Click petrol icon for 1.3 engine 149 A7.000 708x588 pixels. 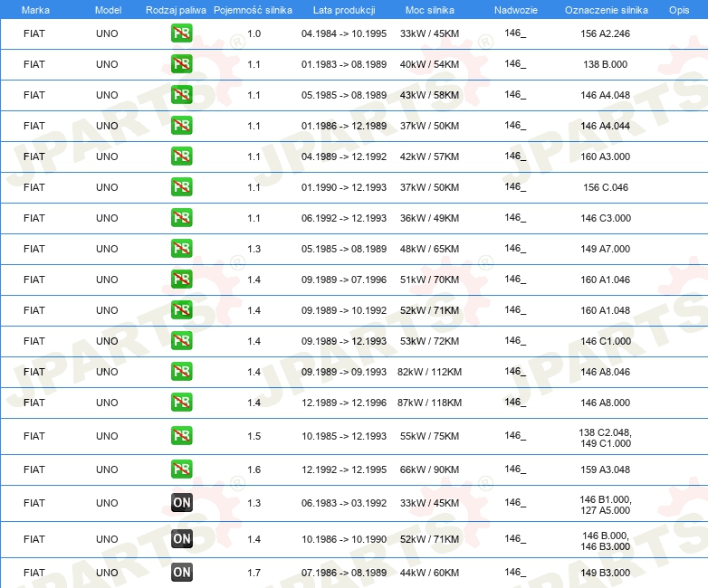click(181, 249)
